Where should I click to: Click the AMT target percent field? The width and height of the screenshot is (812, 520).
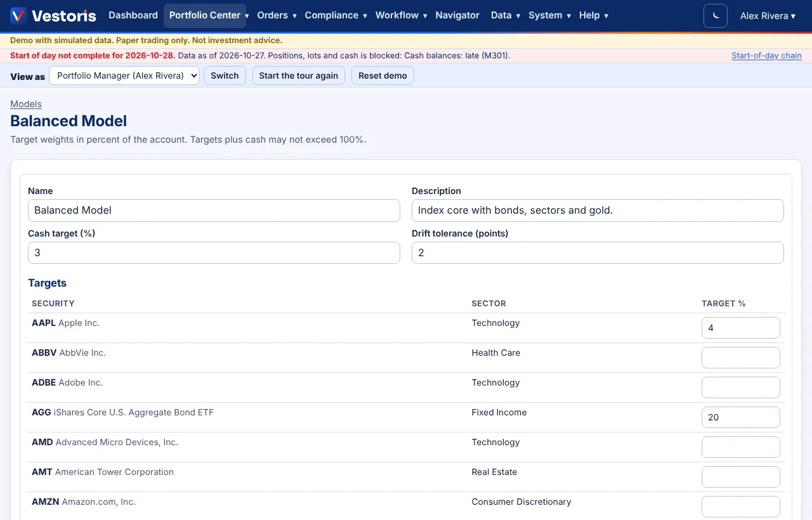(x=740, y=477)
